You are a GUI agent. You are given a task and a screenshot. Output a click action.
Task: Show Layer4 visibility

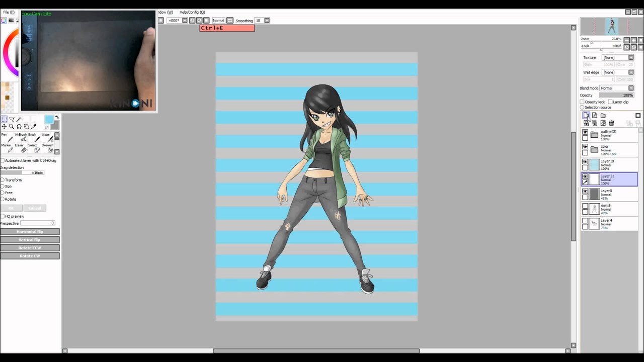(x=585, y=221)
